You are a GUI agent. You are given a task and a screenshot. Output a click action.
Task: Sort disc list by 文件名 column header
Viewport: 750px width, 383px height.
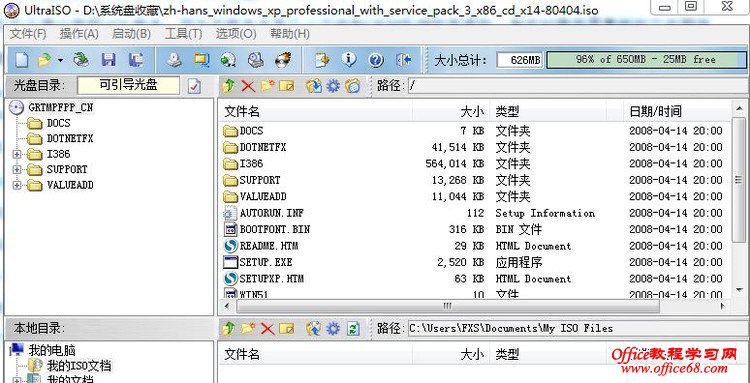coord(316,112)
